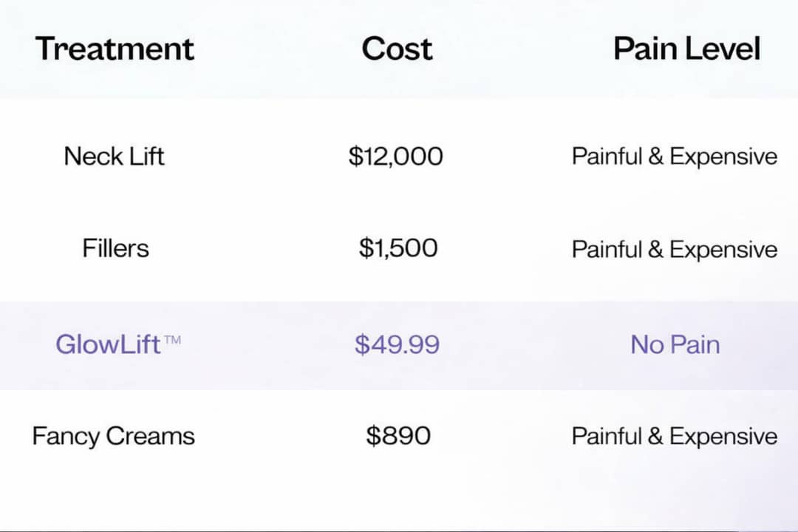Click the word Lift in Neck Lift

click(x=146, y=156)
